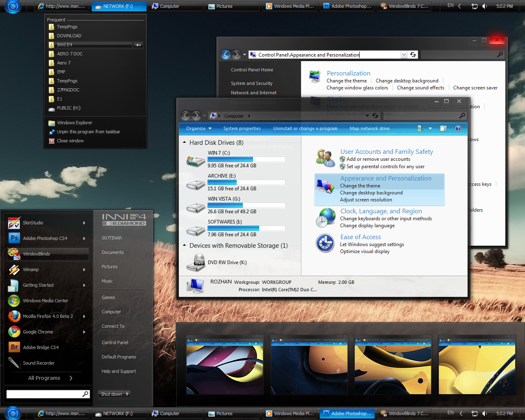This screenshot has width=525, height=420.
Task: Select the SOFTWARES (I:) drive icon
Action: point(196,231)
